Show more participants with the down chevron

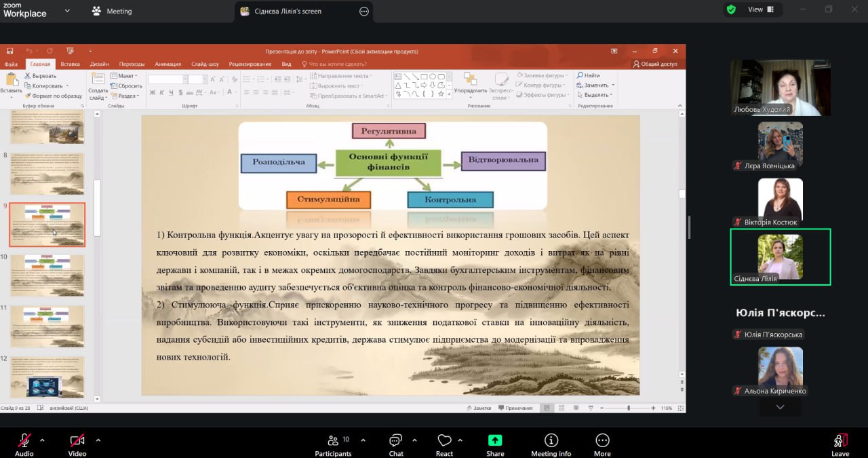pos(780,407)
